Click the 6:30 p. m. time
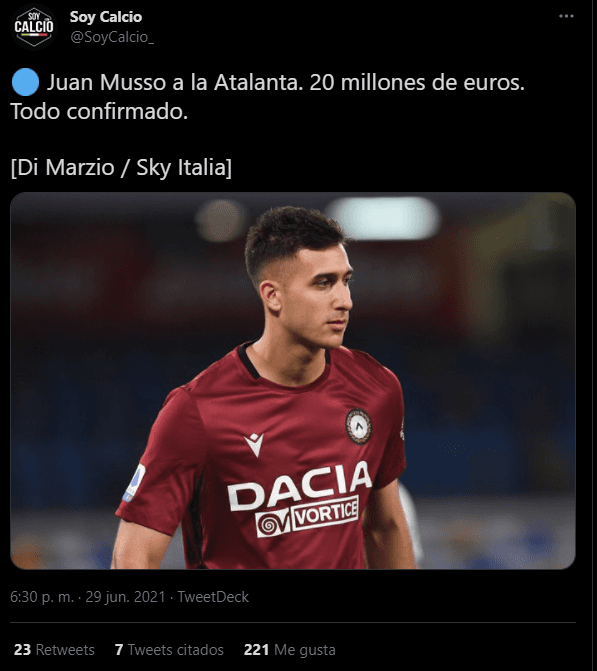The height and width of the screenshot is (671, 597). (42, 597)
